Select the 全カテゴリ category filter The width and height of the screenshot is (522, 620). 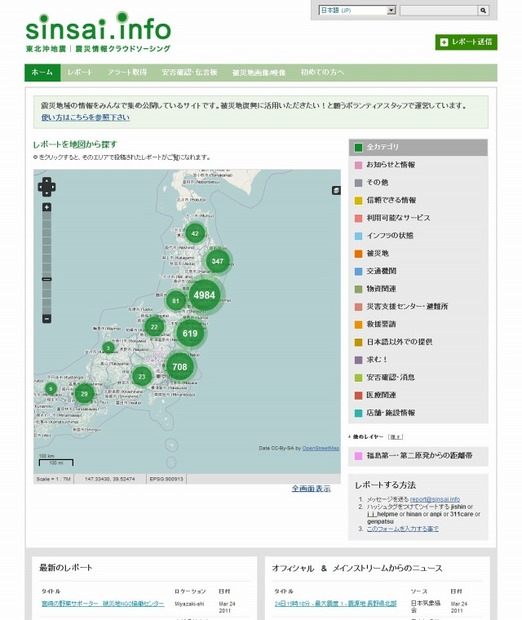pyautogui.click(x=418, y=147)
